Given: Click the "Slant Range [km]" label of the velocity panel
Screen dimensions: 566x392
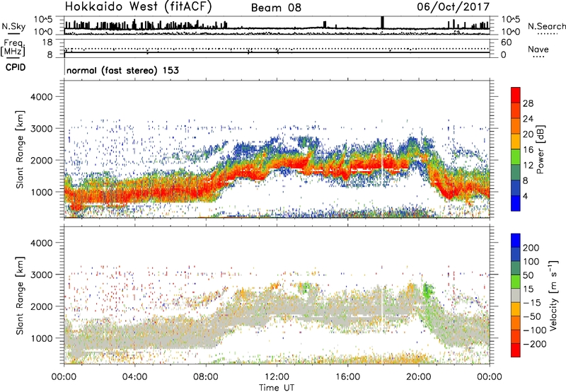Looking at the screenshot, I should [20, 296].
